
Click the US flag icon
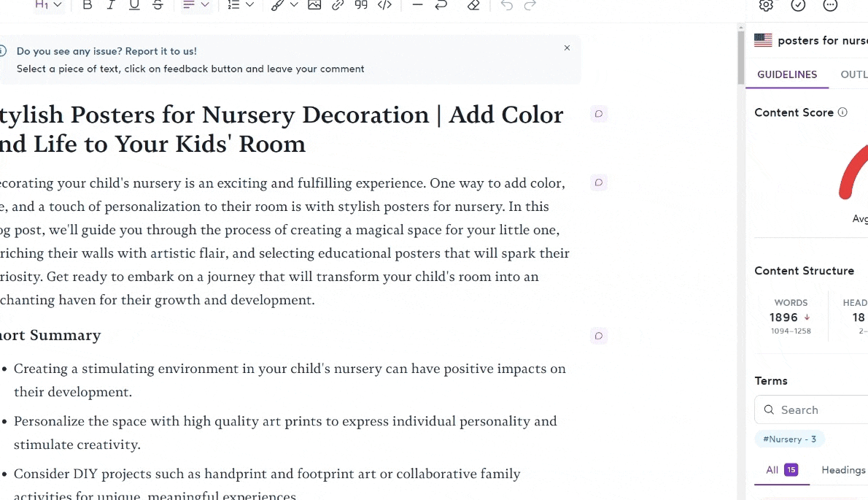click(x=763, y=40)
